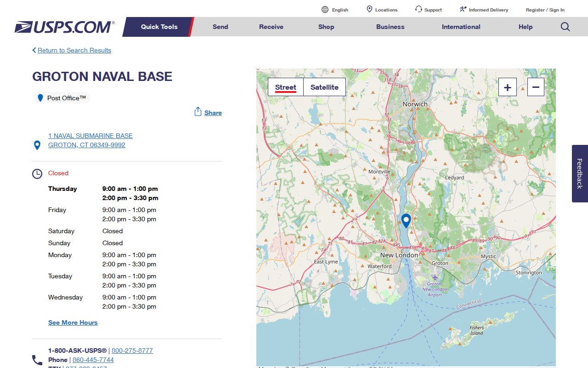This screenshot has height=368, width=588.
Task: Click Return to Search Results link
Action: pos(74,50)
